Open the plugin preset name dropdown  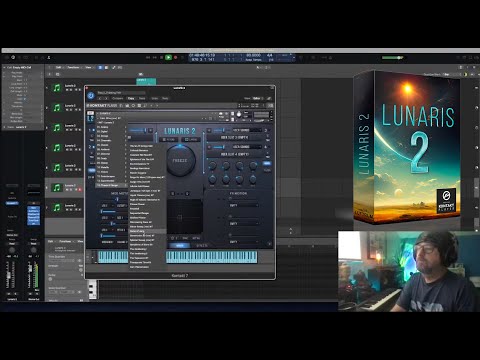(121, 93)
